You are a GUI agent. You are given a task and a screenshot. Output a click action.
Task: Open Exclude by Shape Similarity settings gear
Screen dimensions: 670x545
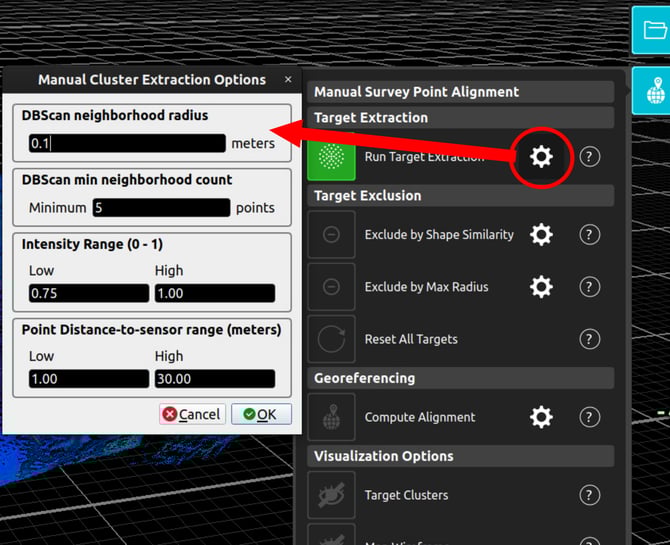tap(541, 235)
